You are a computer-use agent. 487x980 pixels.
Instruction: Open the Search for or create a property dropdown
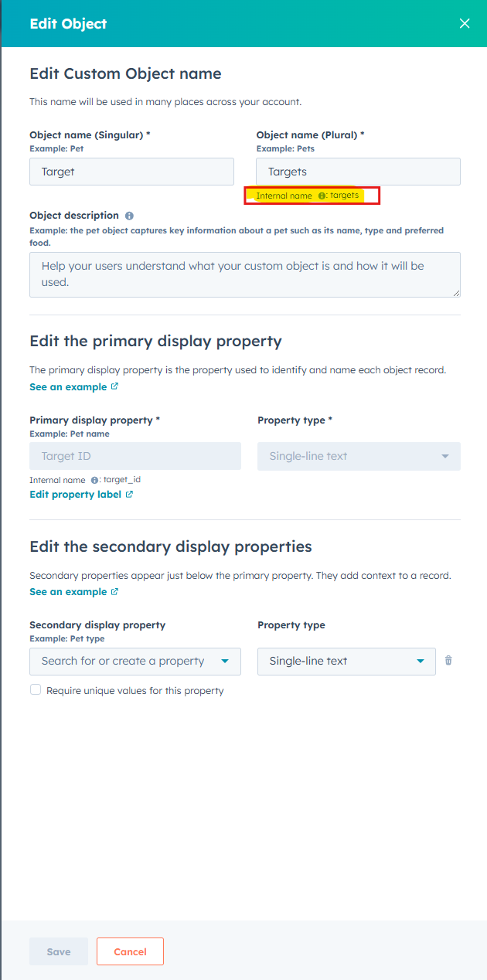pyautogui.click(x=135, y=662)
